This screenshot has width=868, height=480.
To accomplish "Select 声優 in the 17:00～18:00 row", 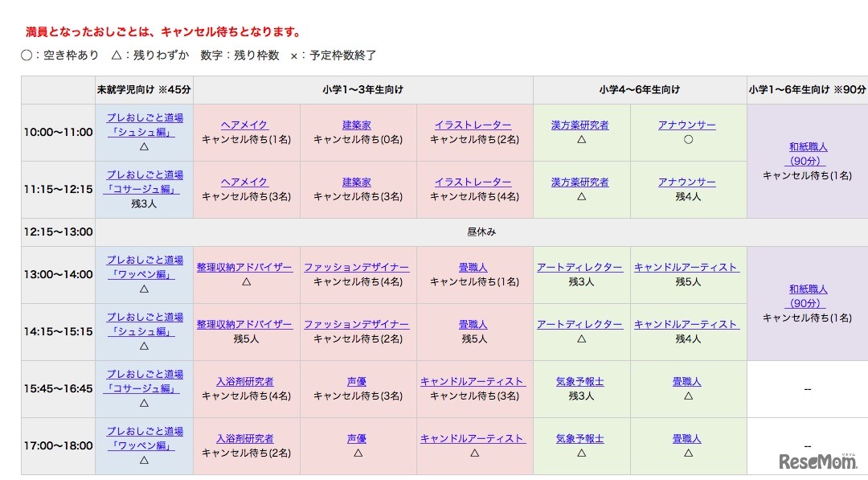I will (x=357, y=437).
